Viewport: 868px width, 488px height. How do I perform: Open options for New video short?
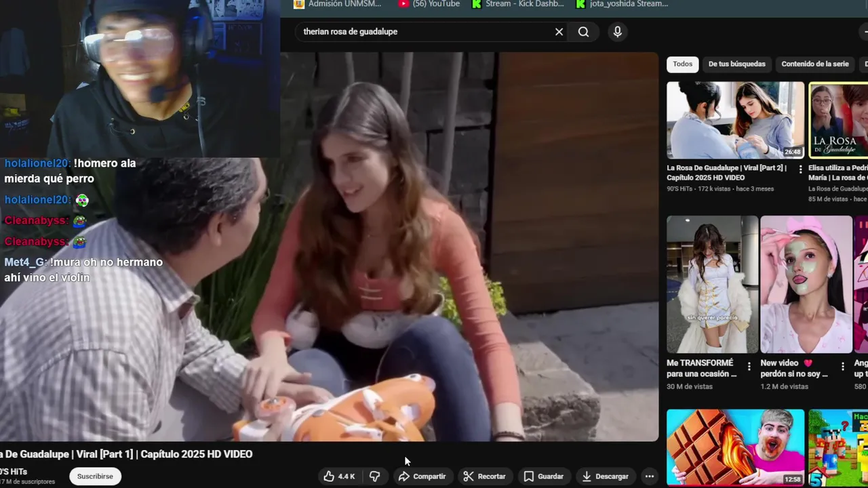pos(843,367)
